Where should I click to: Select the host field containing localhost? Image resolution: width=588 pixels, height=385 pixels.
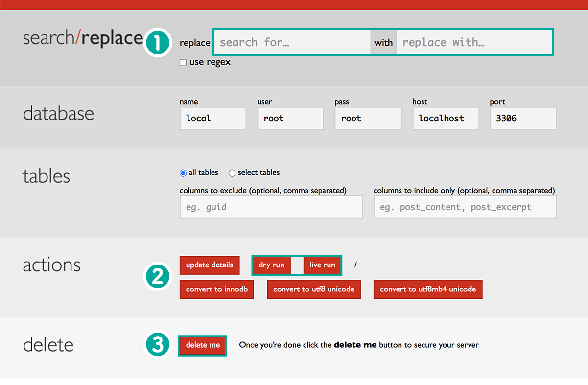[446, 118]
